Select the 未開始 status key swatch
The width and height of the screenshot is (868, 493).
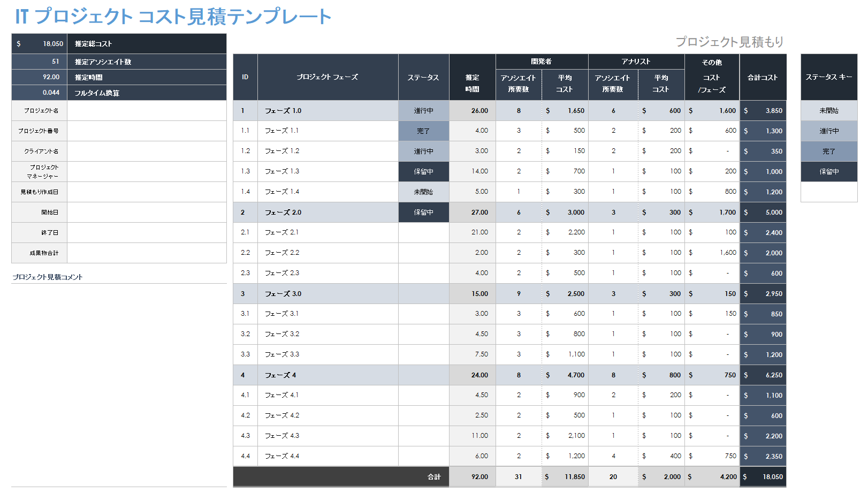click(x=829, y=111)
